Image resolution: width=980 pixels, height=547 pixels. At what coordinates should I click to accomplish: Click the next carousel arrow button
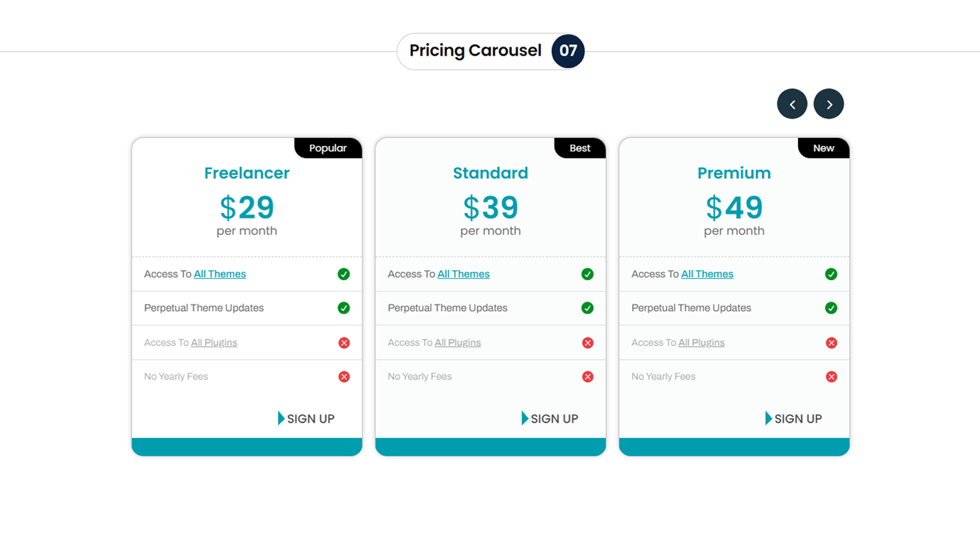point(828,104)
